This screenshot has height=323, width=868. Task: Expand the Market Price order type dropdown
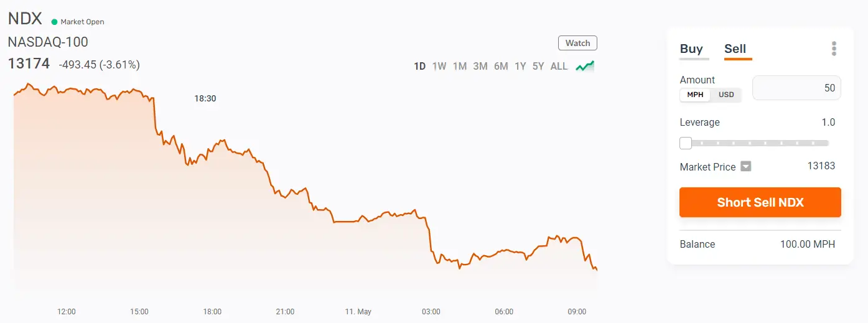click(746, 166)
